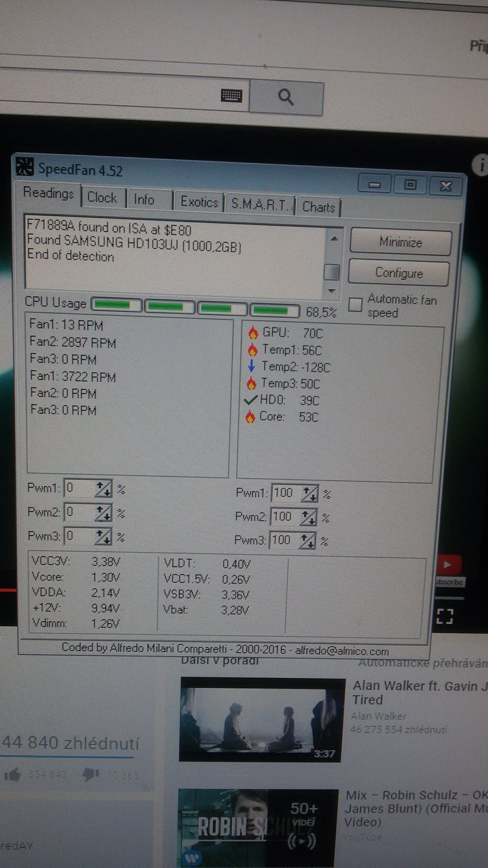The height and width of the screenshot is (868, 488).
Task: Click the Temp1 flame icon
Action: coord(253,350)
